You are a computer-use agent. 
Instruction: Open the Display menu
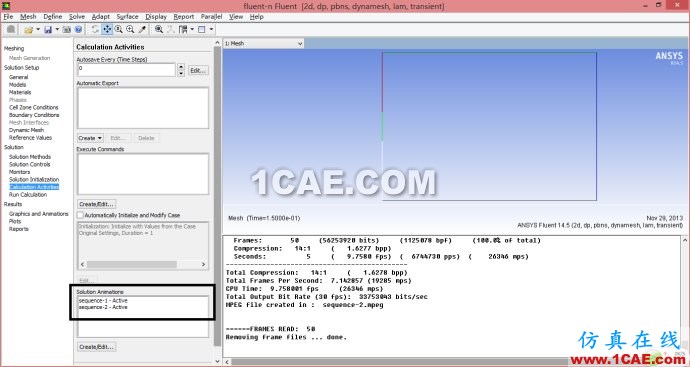tap(156, 17)
